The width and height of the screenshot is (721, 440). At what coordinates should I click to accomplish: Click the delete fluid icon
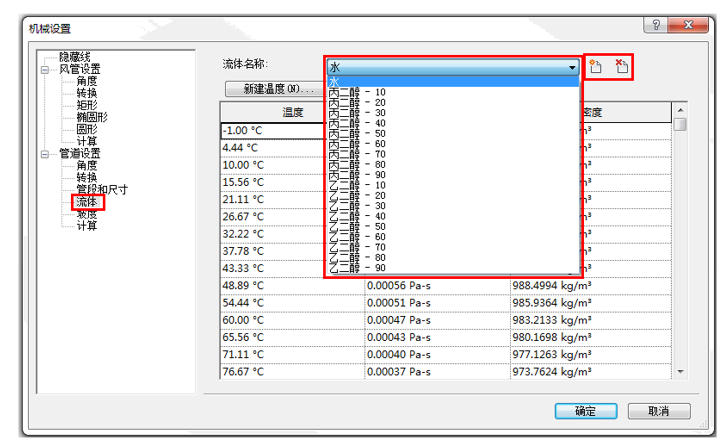tap(621, 67)
